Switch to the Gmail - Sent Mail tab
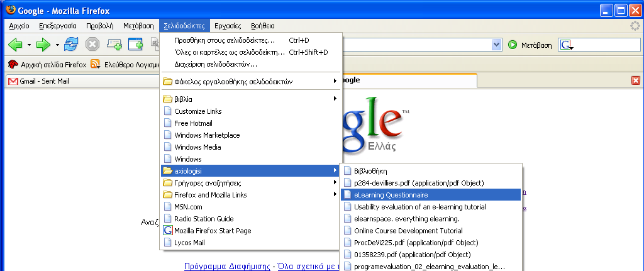The height and width of the screenshot is (271, 644). point(81,81)
